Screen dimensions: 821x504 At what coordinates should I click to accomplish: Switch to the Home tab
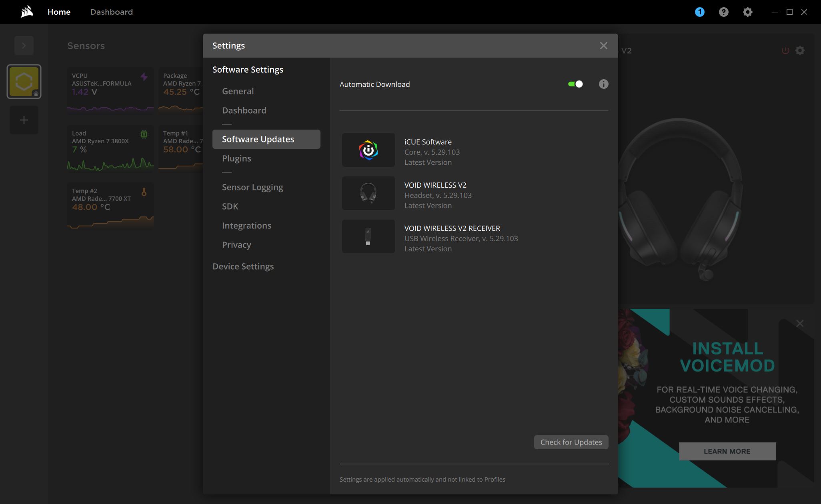[x=59, y=12]
